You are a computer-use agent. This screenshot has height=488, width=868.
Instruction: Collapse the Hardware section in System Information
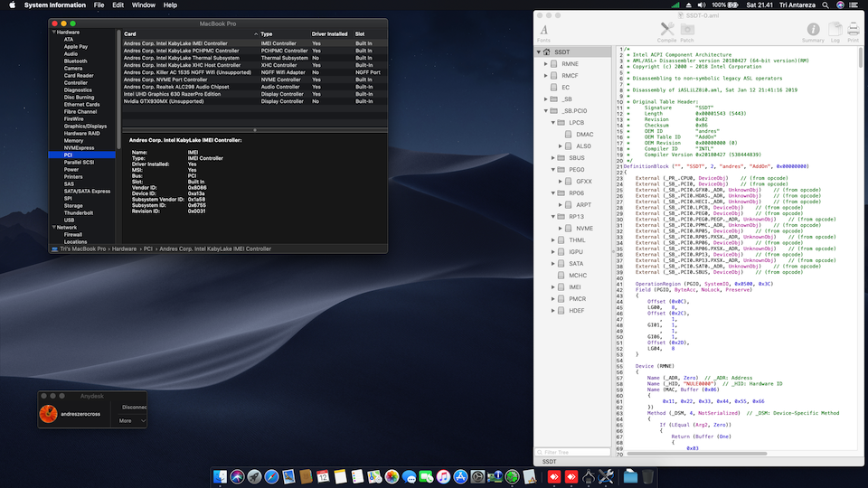coord(53,33)
